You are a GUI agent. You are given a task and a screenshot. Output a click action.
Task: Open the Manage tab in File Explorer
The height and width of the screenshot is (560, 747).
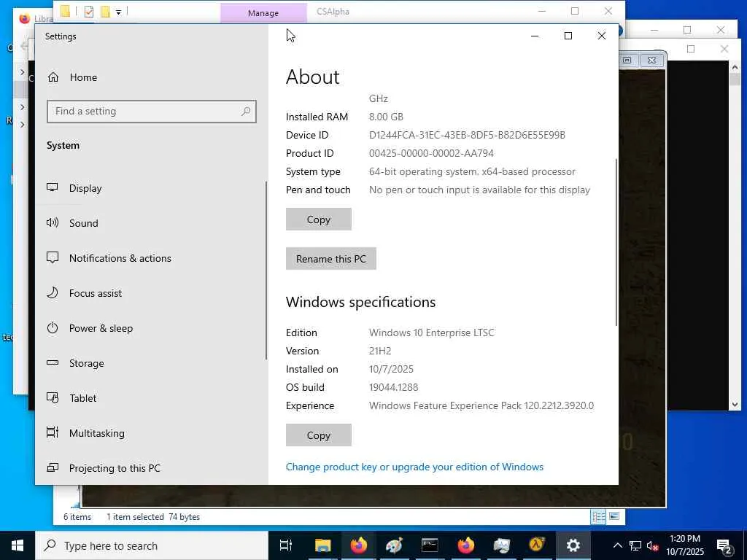click(x=263, y=13)
